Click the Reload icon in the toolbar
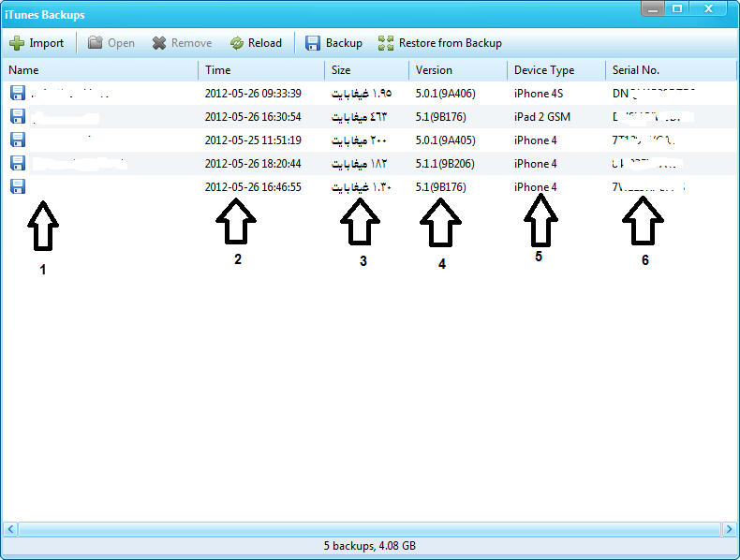740x560 pixels. tap(237, 43)
